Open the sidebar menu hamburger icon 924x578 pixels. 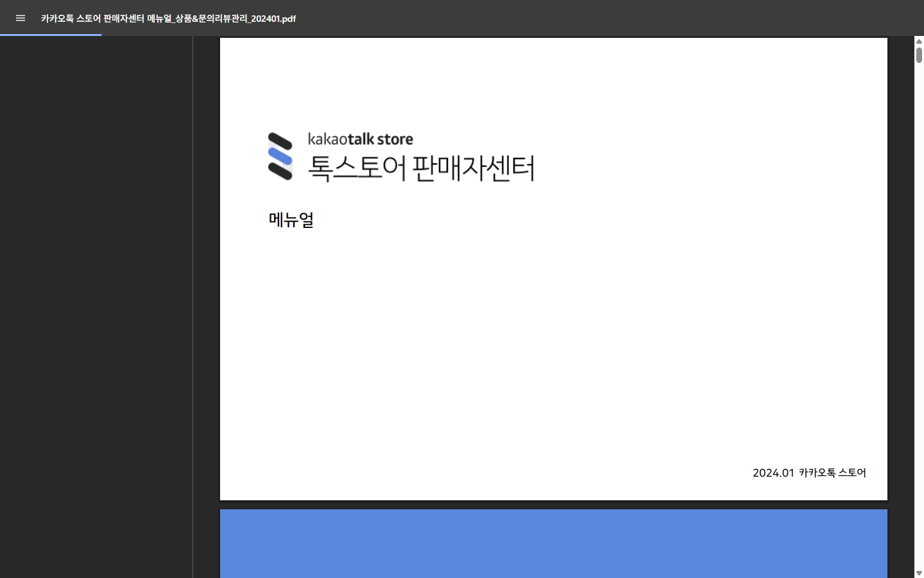[21, 18]
